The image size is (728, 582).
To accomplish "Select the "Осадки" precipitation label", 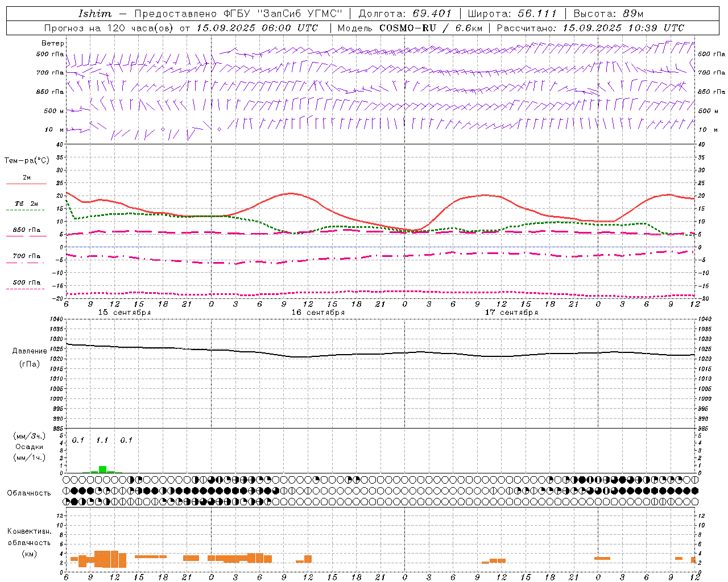I will point(30,447).
